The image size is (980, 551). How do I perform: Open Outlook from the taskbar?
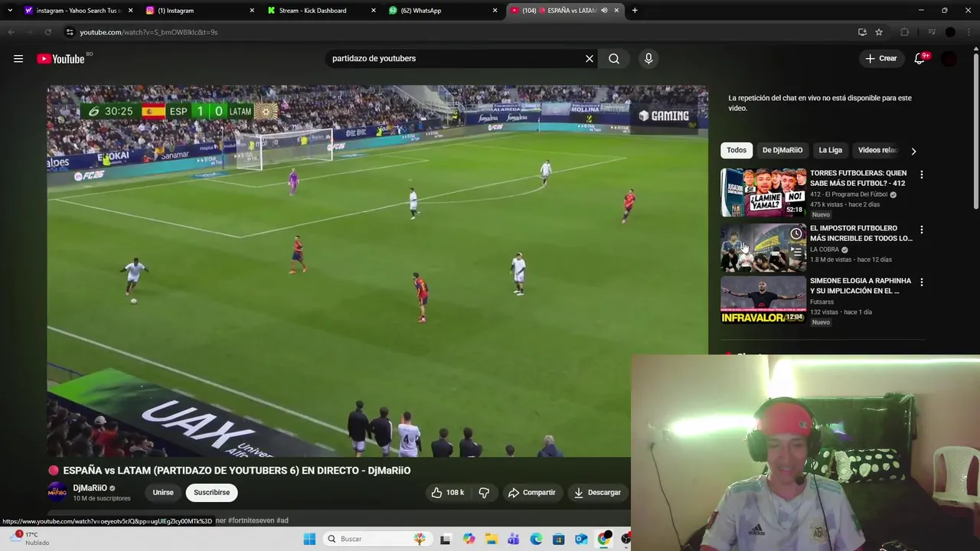click(581, 539)
